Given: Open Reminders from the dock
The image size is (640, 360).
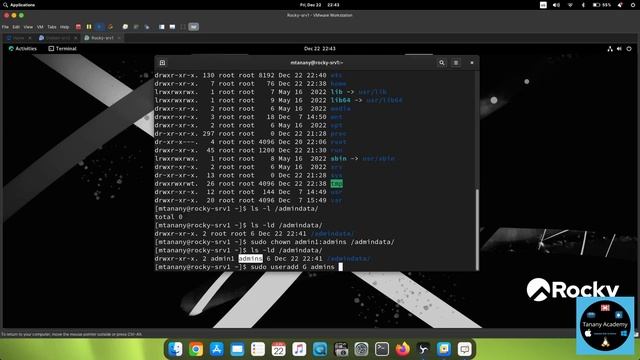Looking at the screenshot, I should tap(258, 349).
